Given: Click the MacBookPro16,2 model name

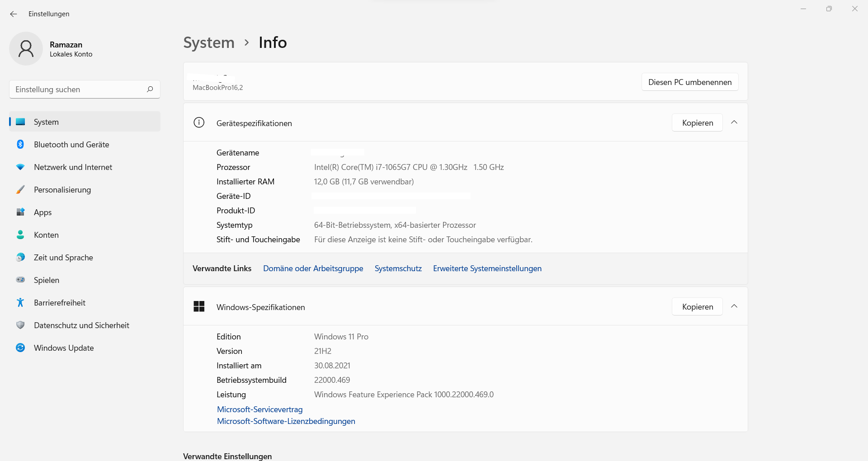Looking at the screenshot, I should [218, 87].
